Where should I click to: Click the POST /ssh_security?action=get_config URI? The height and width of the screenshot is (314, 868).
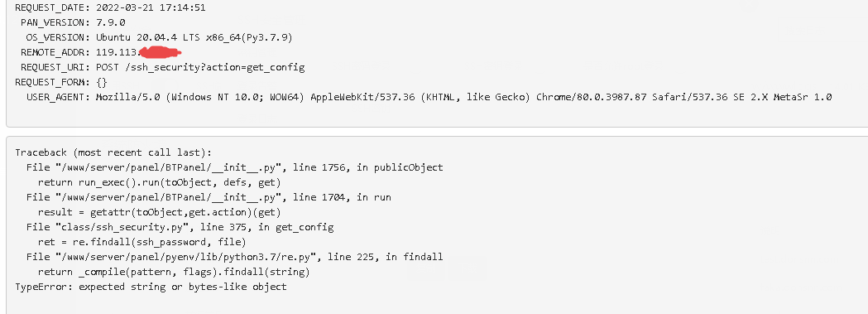(200, 68)
